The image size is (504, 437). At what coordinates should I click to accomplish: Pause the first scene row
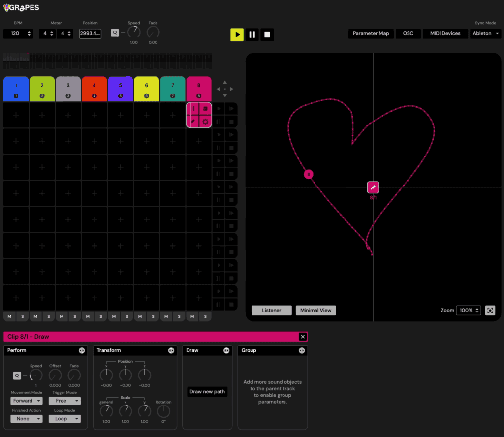point(219,122)
